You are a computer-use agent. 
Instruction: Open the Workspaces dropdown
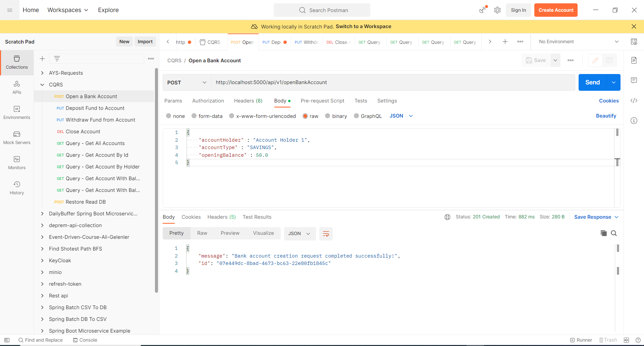tap(68, 10)
